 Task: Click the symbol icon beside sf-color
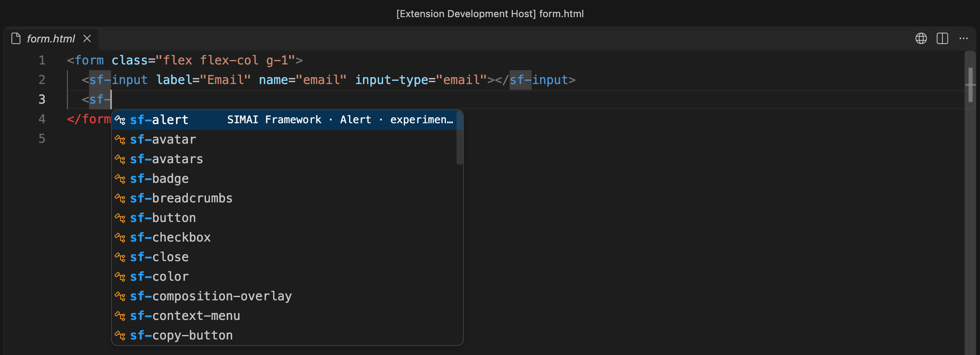pyautogui.click(x=120, y=277)
